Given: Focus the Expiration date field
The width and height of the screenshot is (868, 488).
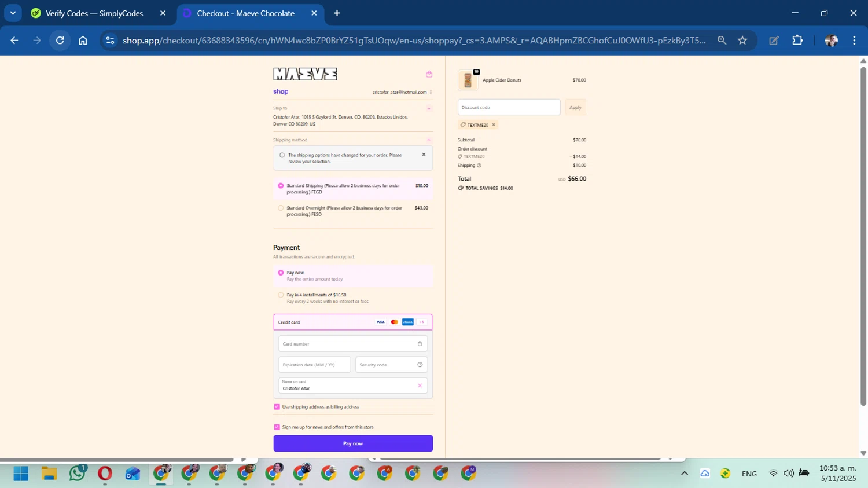Looking at the screenshot, I should point(315,365).
